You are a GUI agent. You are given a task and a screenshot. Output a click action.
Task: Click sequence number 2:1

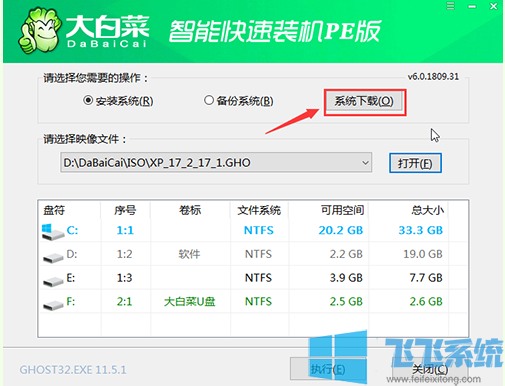pyautogui.click(x=125, y=301)
